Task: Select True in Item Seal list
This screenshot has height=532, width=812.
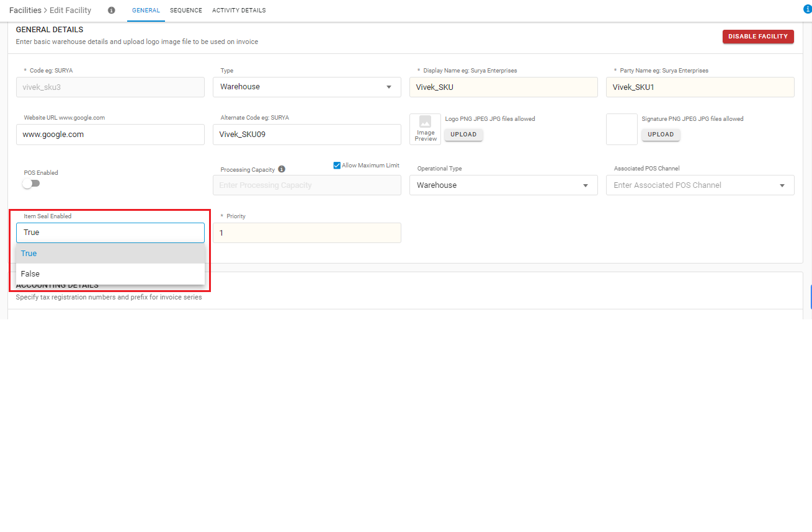Action: tap(110, 254)
